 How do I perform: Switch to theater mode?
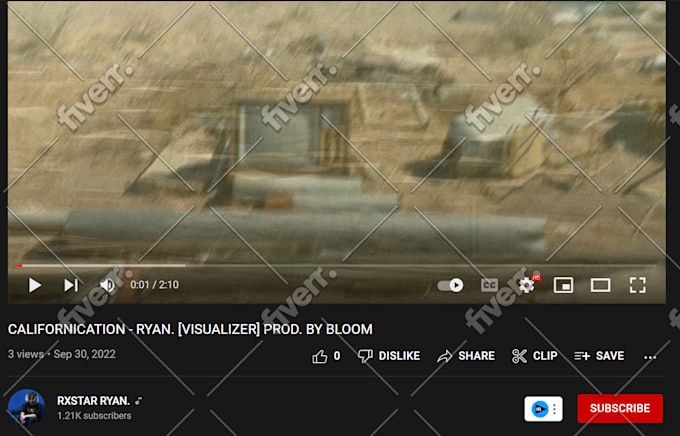(601, 285)
